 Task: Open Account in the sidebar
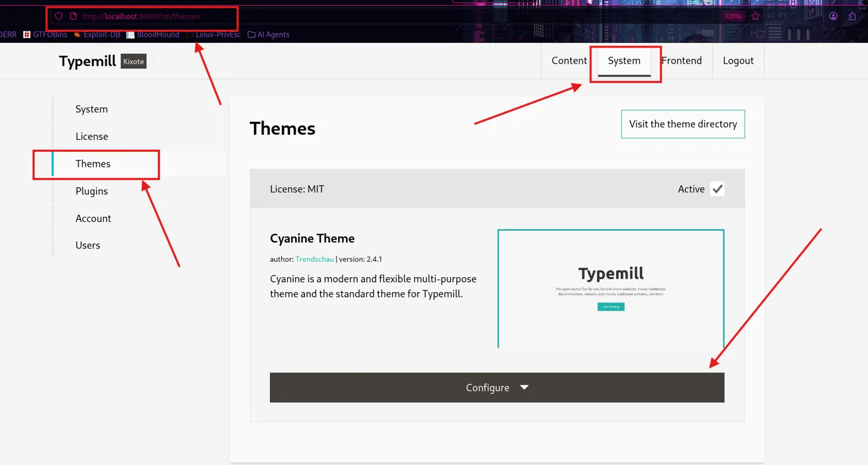138,218
